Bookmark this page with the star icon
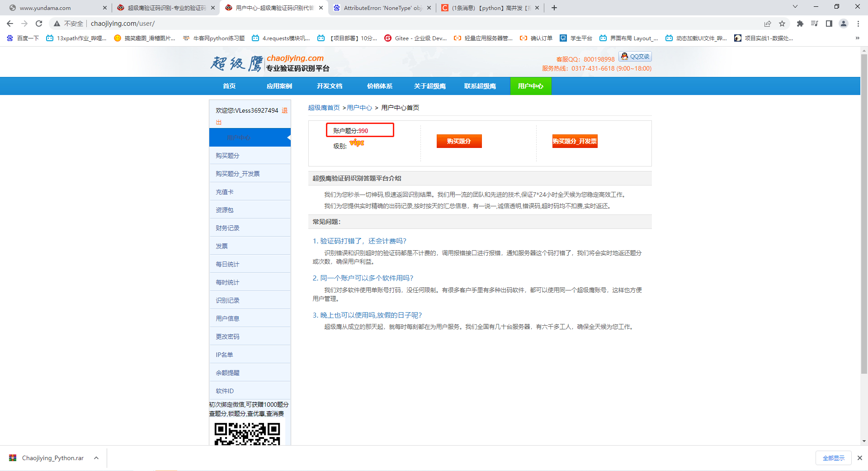The width and height of the screenshot is (868, 471). (782, 24)
